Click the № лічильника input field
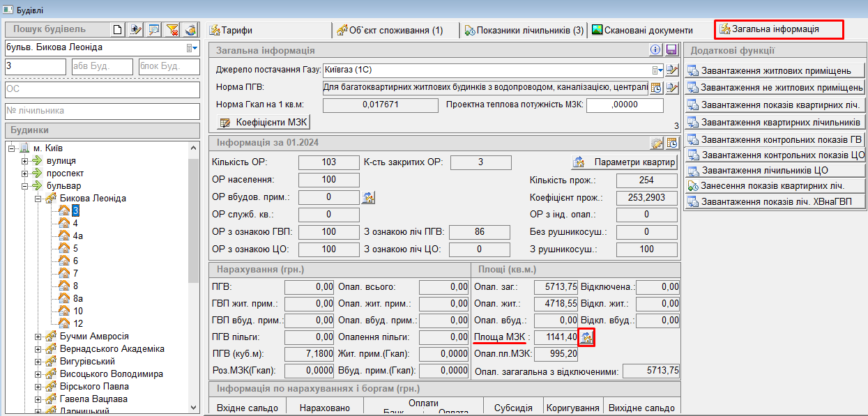Image resolution: width=868 pixels, height=416 pixels. click(x=102, y=110)
